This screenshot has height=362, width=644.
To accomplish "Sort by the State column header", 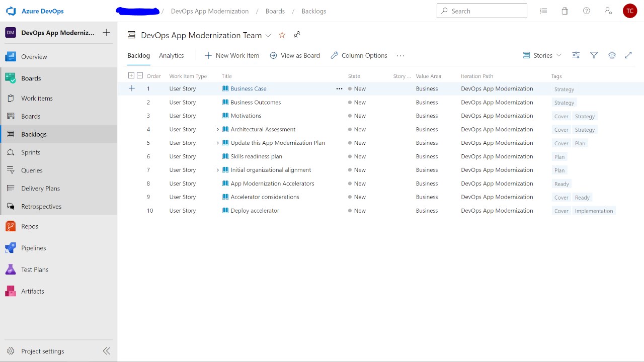I will 354,76.
